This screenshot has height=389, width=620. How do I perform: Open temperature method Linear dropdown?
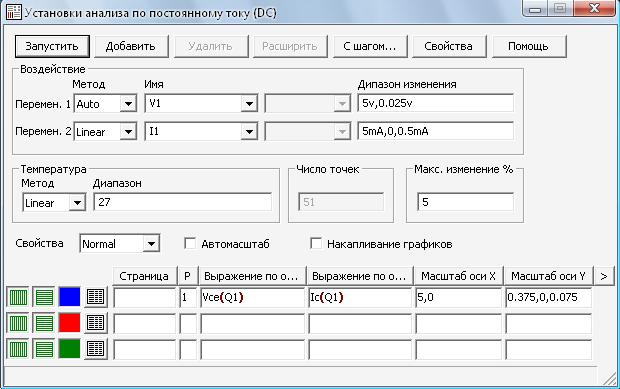coord(77,203)
